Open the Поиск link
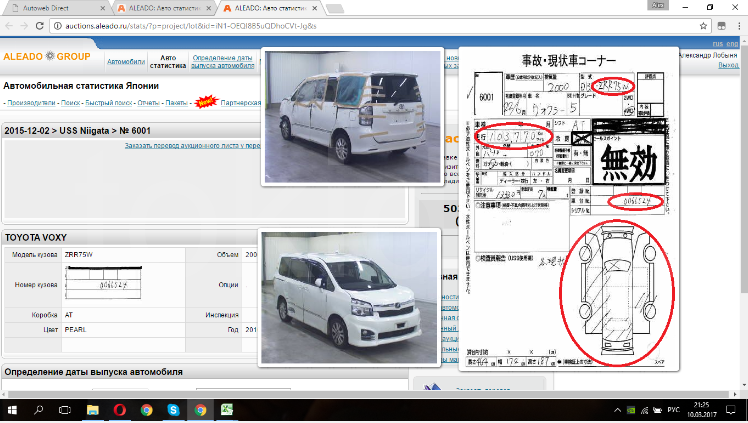Viewport: 748px width, 423px height. tap(71, 103)
